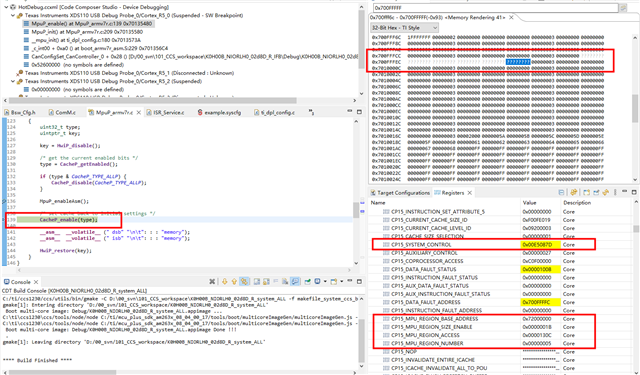Click the Description column header in Registers
The image size is (640, 375).
click(x=577, y=202)
